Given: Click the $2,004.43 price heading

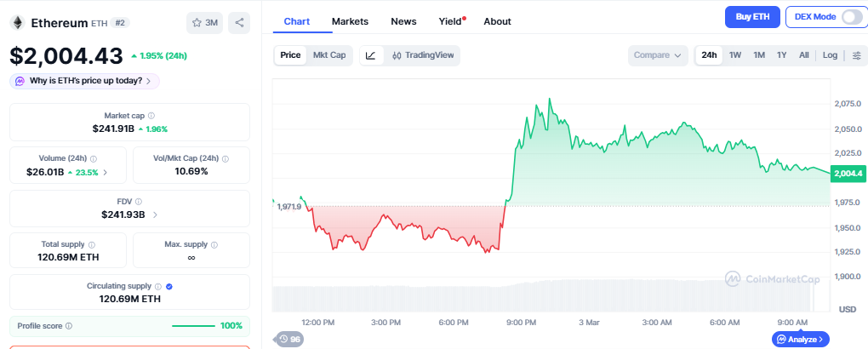Looking at the screenshot, I should click(66, 56).
